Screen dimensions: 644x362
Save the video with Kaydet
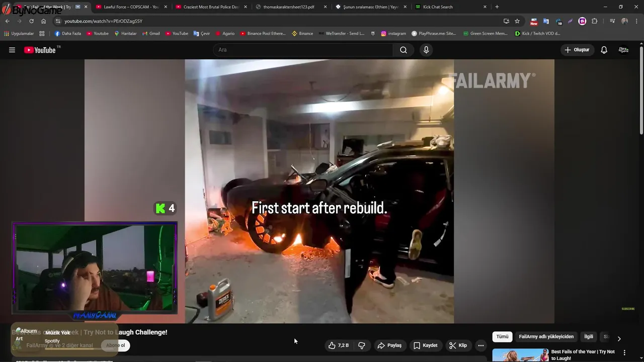coord(426,345)
